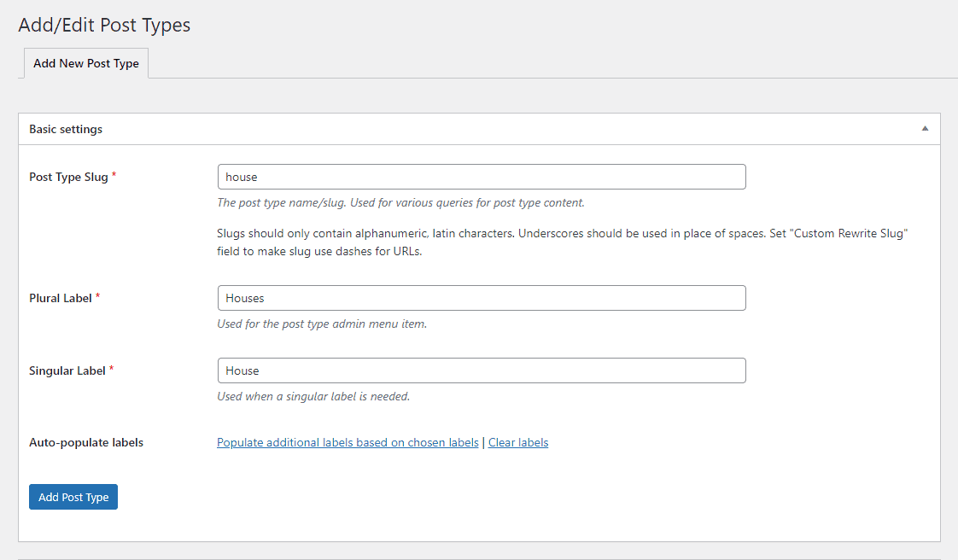
Task: Click the red asterisk beside Post Type Slug
Action: pos(114,176)
